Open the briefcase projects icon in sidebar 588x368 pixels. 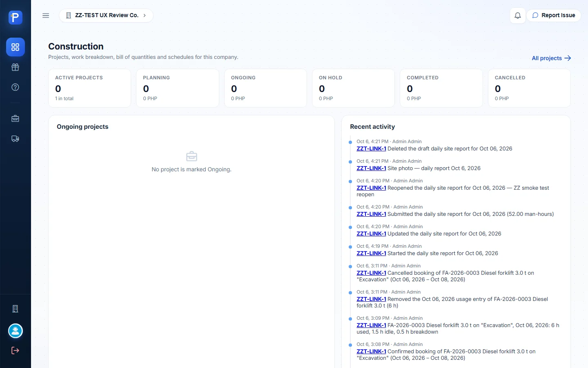click(x=16, y=119)
